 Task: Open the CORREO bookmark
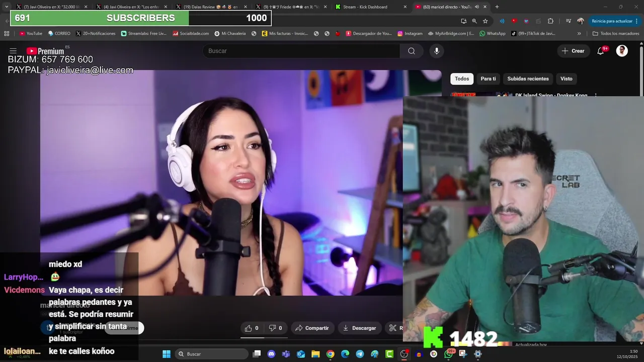pyautogui.click(x=59, y=34)
